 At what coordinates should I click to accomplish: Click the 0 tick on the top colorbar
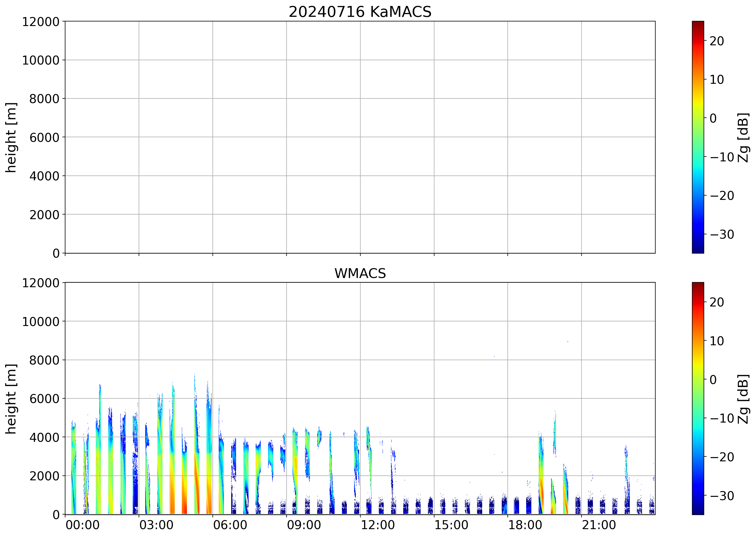coord(713,118)
